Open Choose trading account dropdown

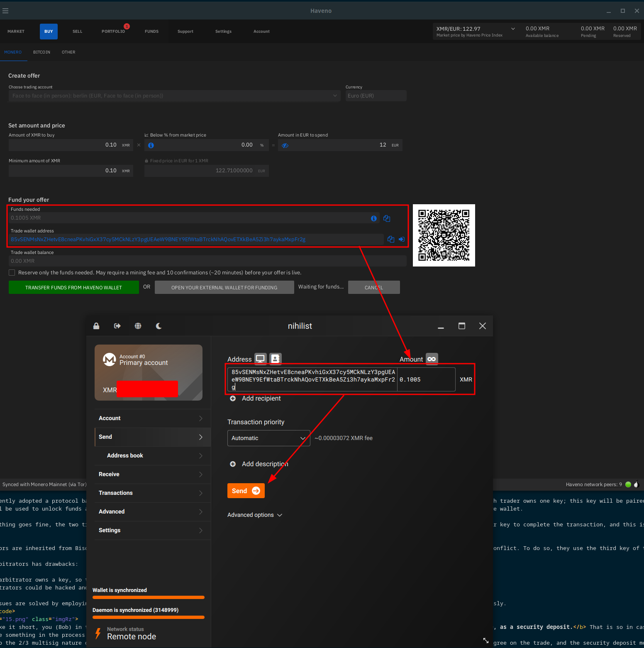point(175,96)
